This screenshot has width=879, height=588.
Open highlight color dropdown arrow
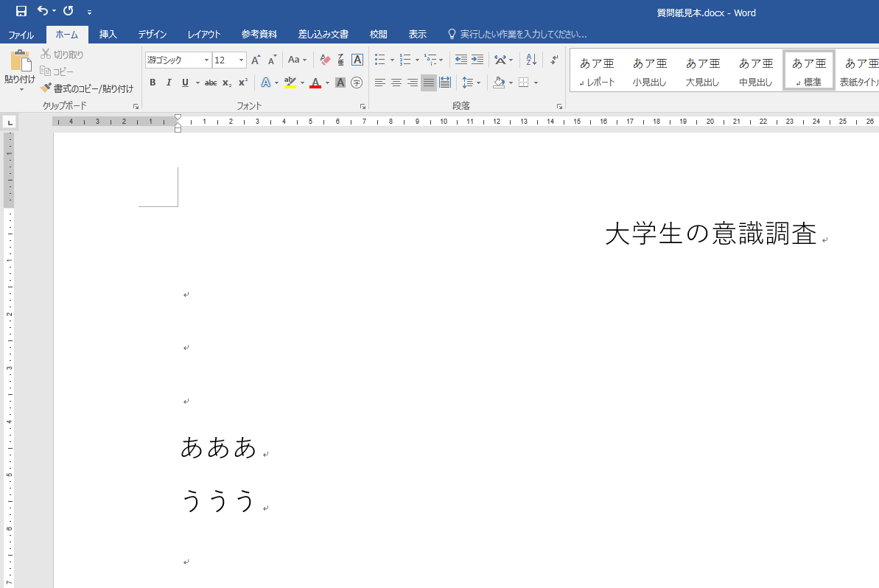click(302, 83)
